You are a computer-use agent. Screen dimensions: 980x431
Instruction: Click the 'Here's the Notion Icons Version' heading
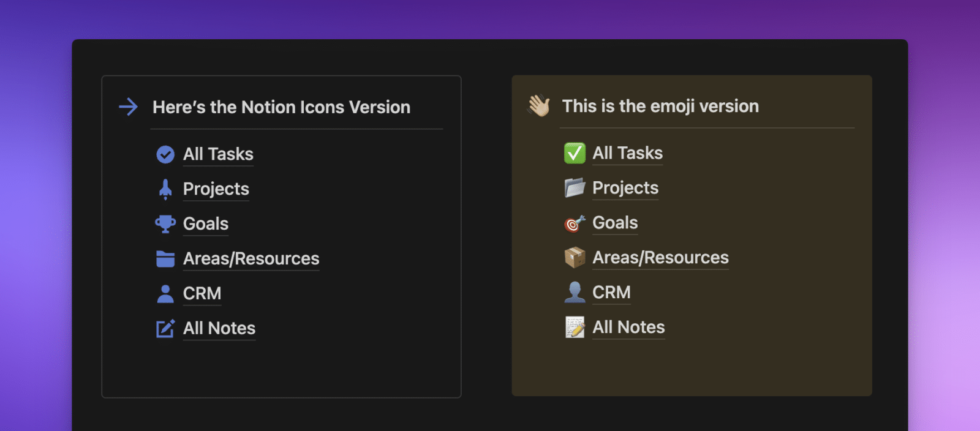281,107
